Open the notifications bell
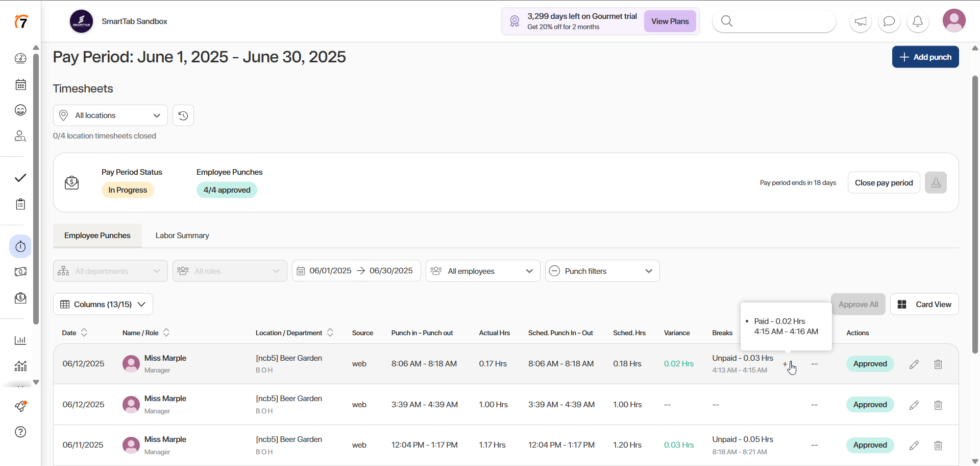The image size is (980, 466). click(x=918, y=21)
